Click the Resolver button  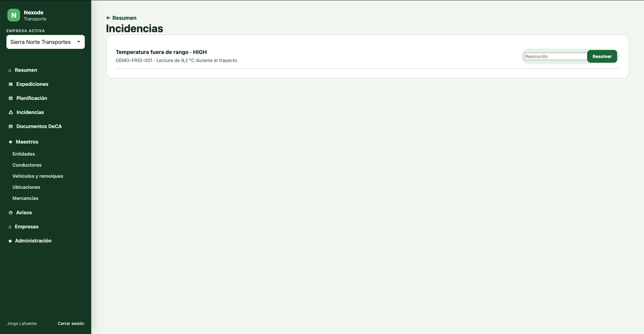click(x=602, y=56)
